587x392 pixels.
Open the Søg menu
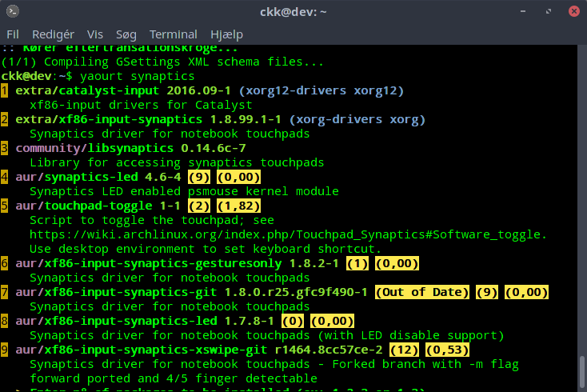coord(126,35)
